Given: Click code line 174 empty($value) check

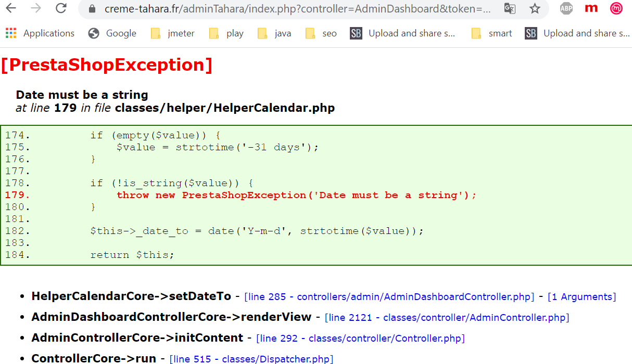Looking at the screenshot, I should pos(155,135).
